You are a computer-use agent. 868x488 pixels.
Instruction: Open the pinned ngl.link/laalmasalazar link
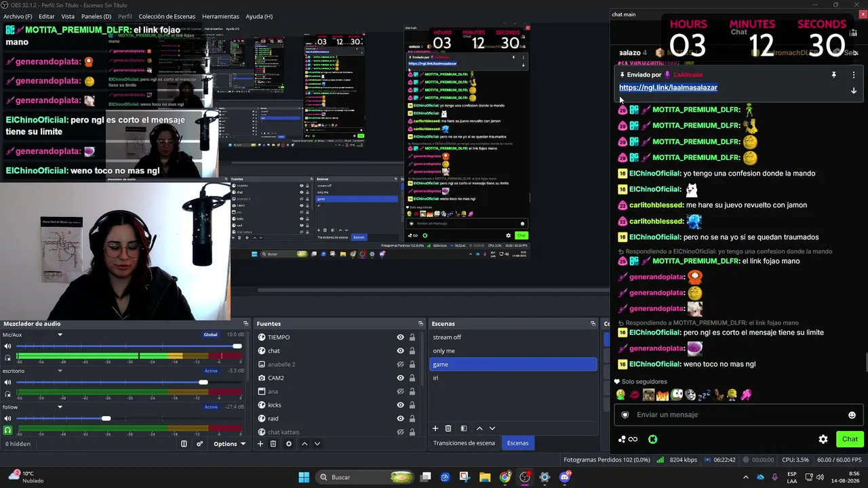[668, 87]
